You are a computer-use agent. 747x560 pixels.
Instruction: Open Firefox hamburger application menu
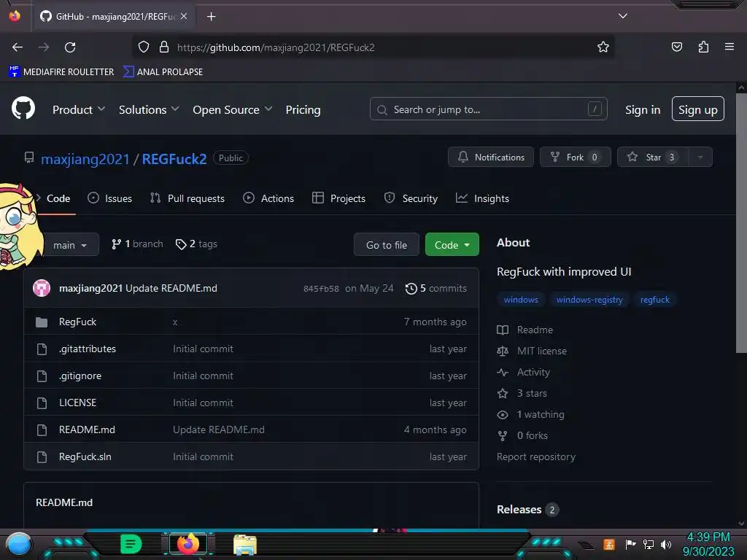coord(729,47)
